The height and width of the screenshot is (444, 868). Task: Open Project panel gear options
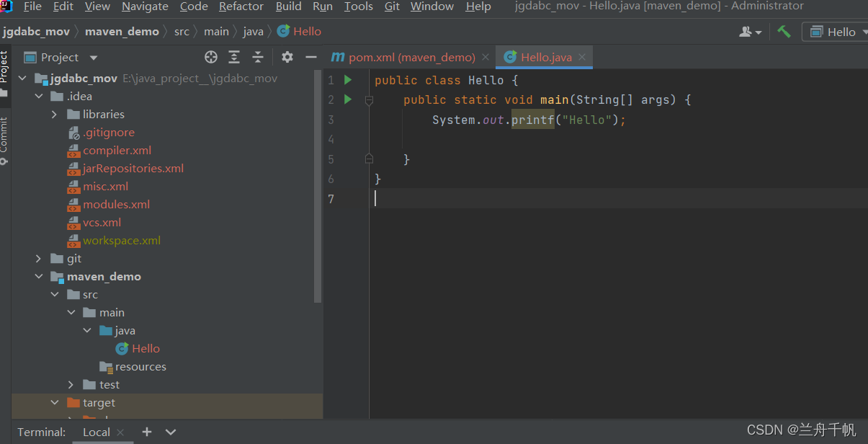[287, 57]
